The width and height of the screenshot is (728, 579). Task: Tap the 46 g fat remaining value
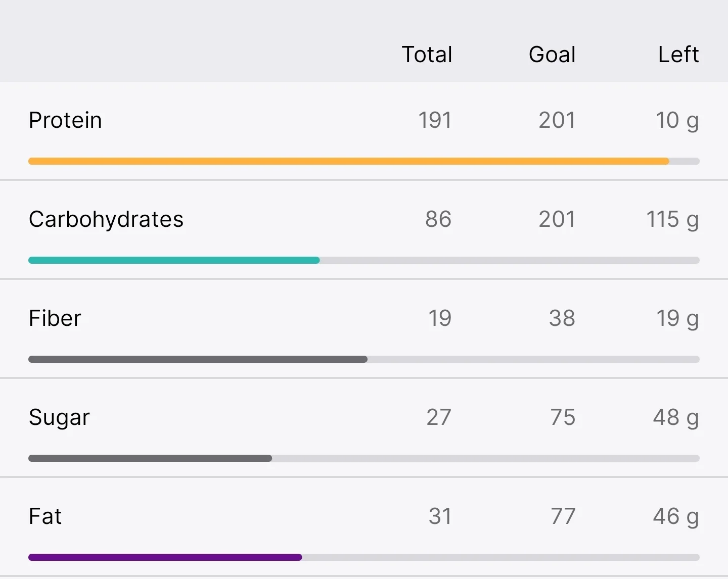676,517
